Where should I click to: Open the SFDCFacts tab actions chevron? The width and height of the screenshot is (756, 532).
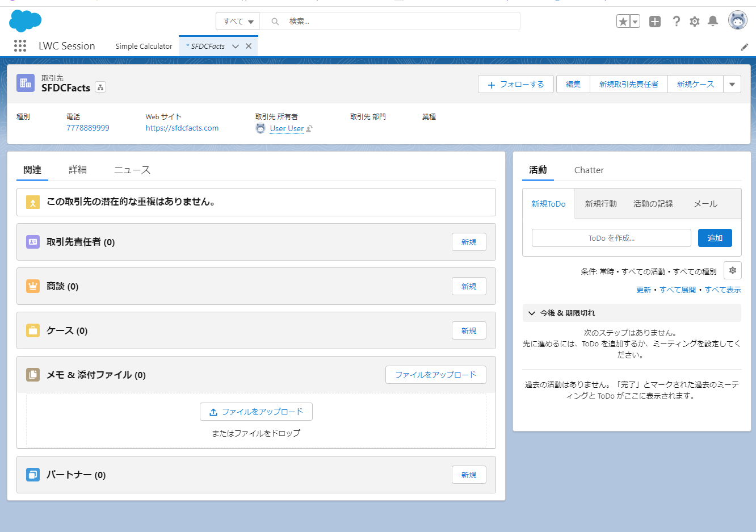[x=236, y=47]
